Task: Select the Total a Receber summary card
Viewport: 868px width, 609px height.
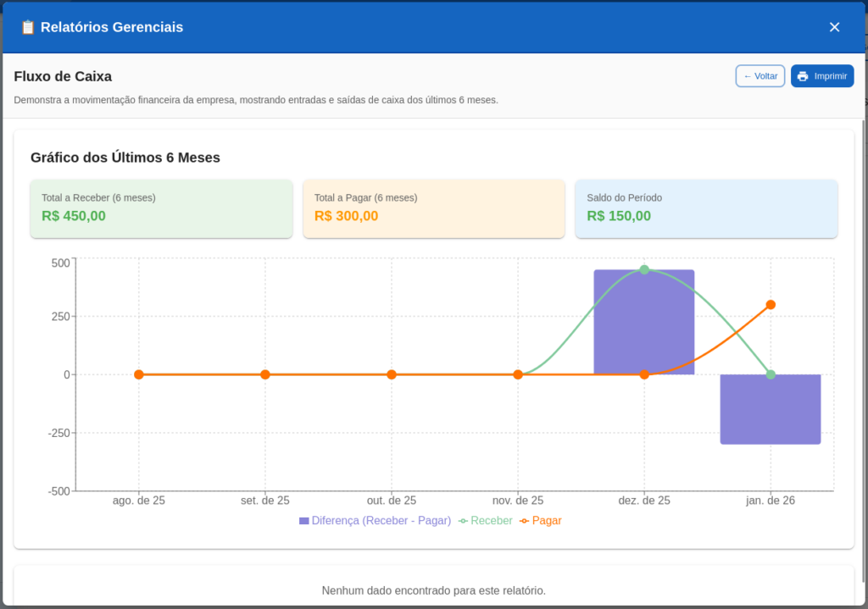Action: [x=161, y=208]
